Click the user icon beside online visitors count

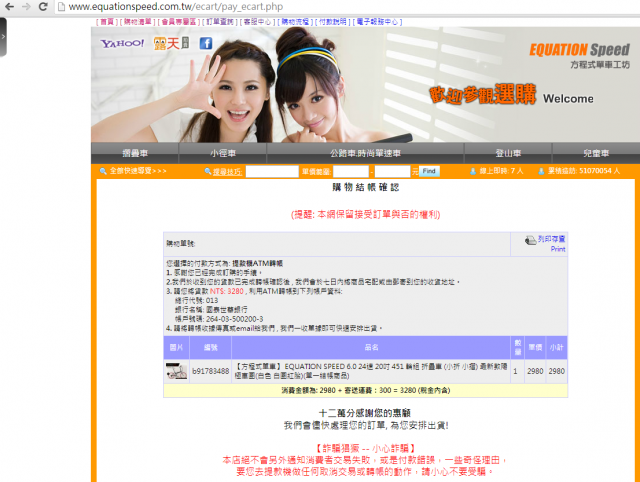[x=473, y=171]
